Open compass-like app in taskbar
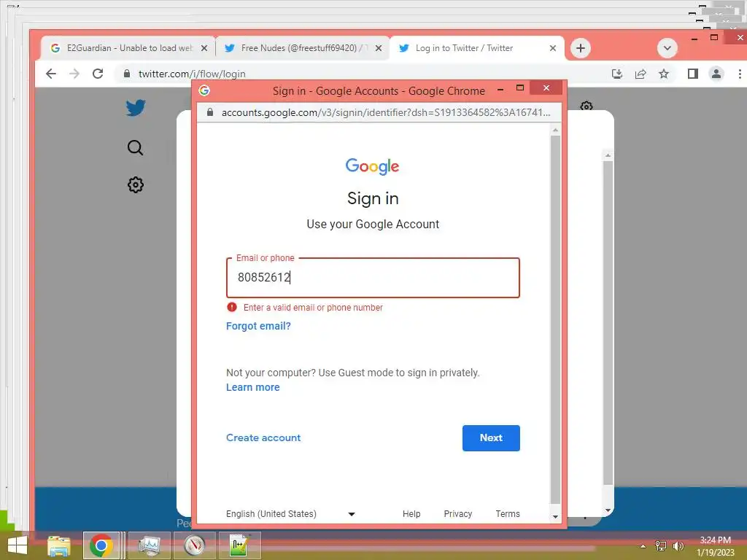Screen dimensions: 747x560 click(194, 545)
